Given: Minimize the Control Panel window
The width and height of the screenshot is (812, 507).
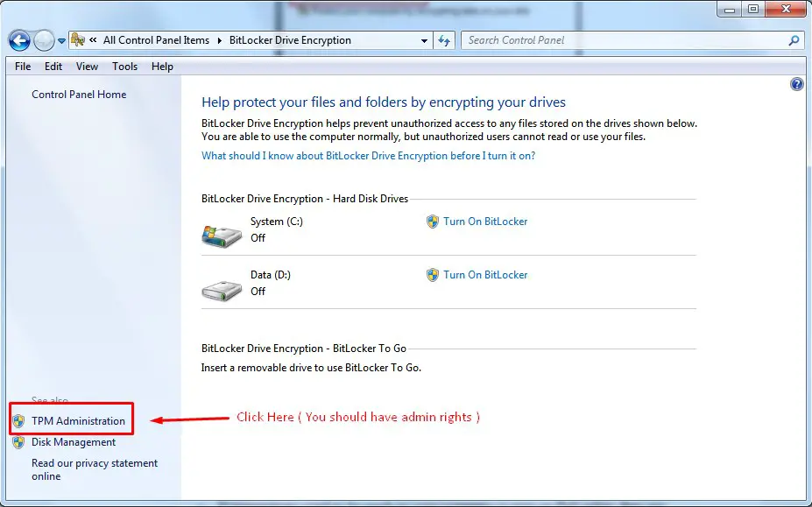Looking at the screenshot, I should (x=730, y=10).
